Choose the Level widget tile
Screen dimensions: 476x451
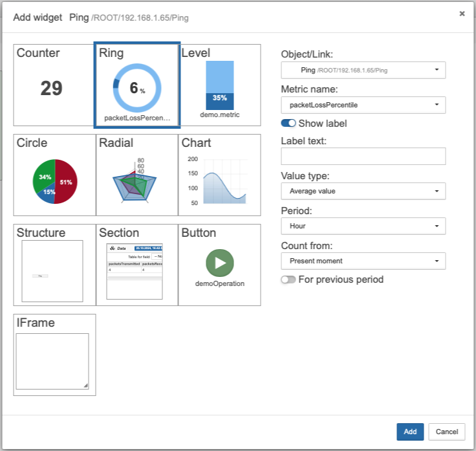[219, 85]
